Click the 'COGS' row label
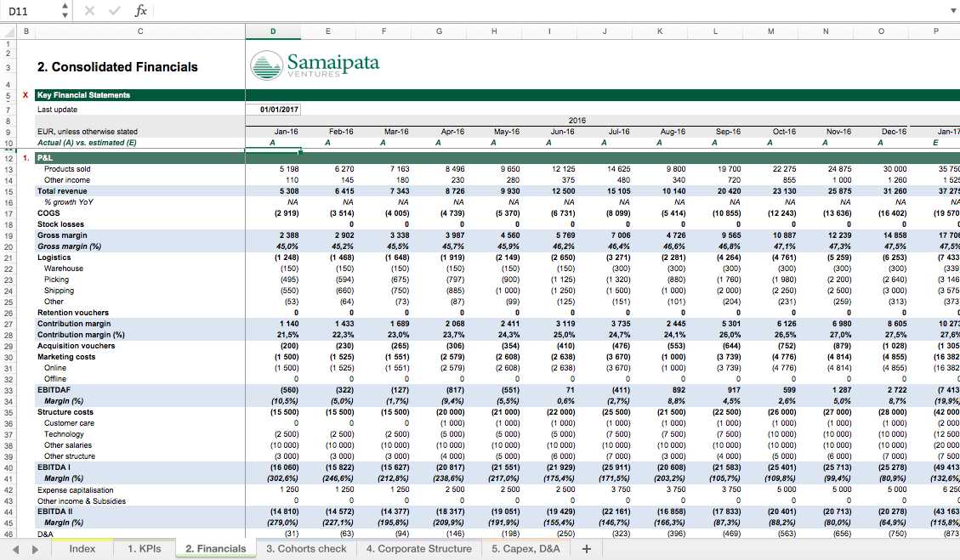 tap(48, 213)
